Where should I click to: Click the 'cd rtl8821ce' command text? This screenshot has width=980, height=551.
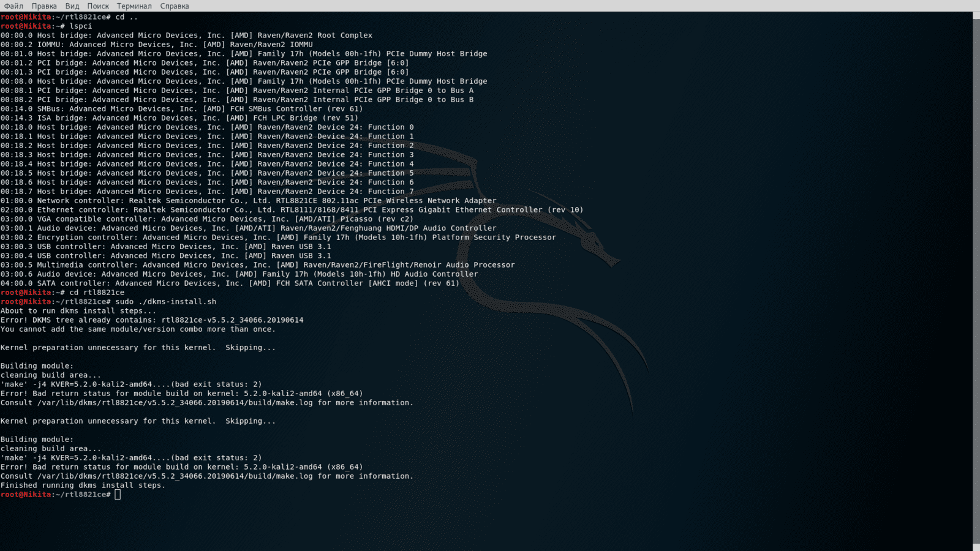click(97, 293)
